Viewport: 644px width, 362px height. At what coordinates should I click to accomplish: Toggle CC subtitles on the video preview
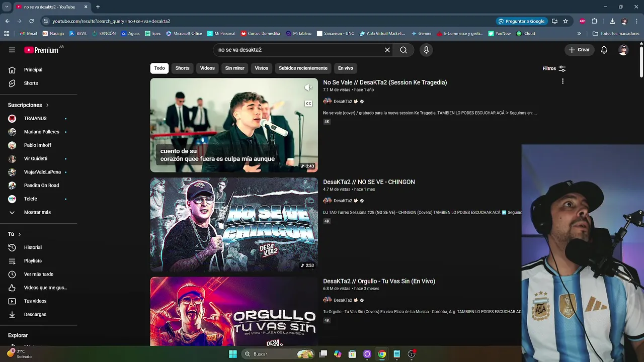308,104
